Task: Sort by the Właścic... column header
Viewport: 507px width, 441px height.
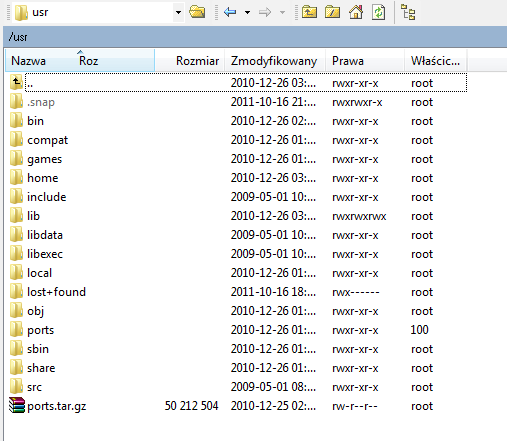Action: (x=436, y=61)
